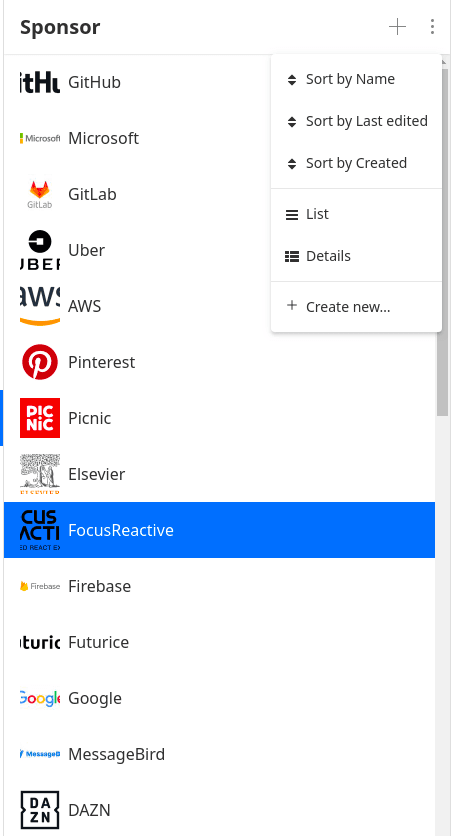Viewport: 454px width, 836px height.
Task: Select the highlighted FocusReactive entry
Action: [x=219, y=530]
